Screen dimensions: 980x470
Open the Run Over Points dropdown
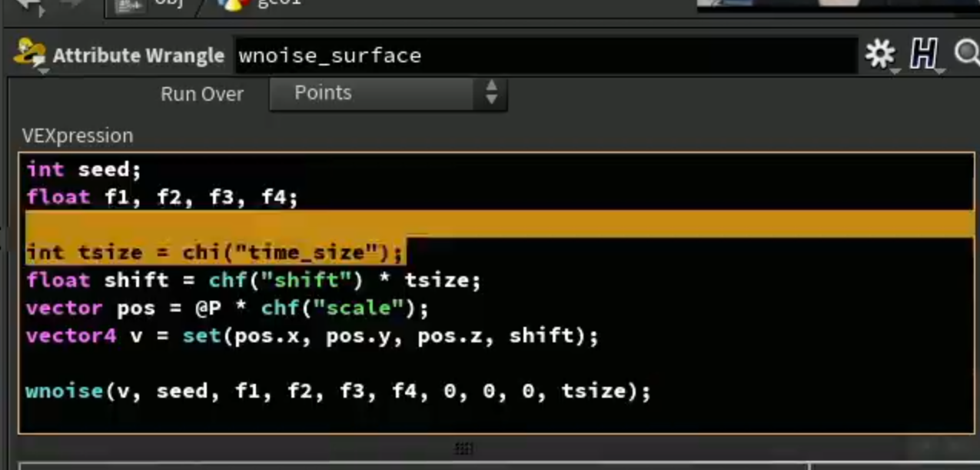coord(388,93)
